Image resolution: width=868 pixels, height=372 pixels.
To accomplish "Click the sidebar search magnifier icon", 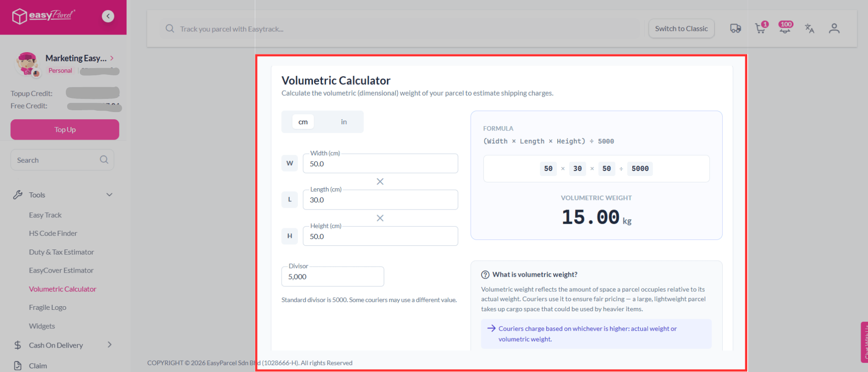I will click(x=104, y=160).
